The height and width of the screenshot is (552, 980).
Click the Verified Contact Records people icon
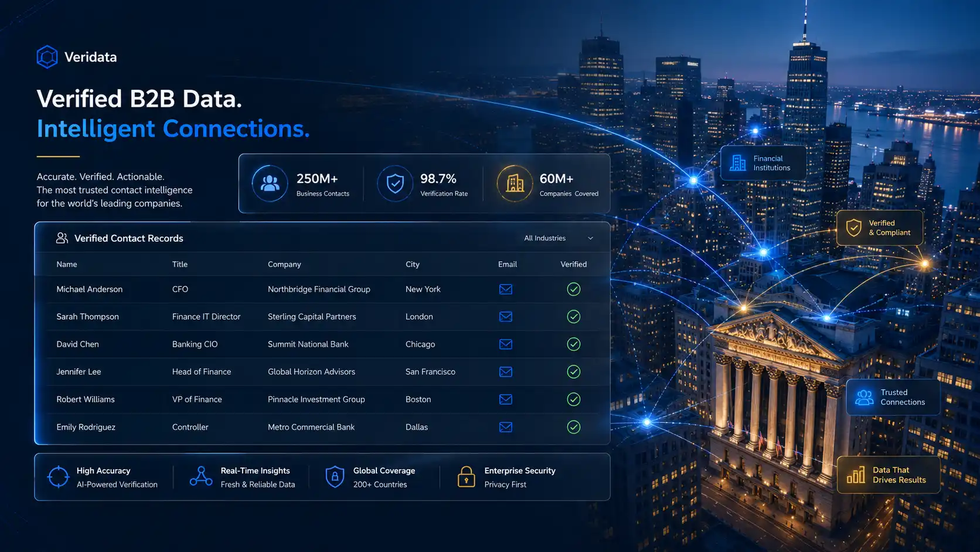tap(62, 238)
